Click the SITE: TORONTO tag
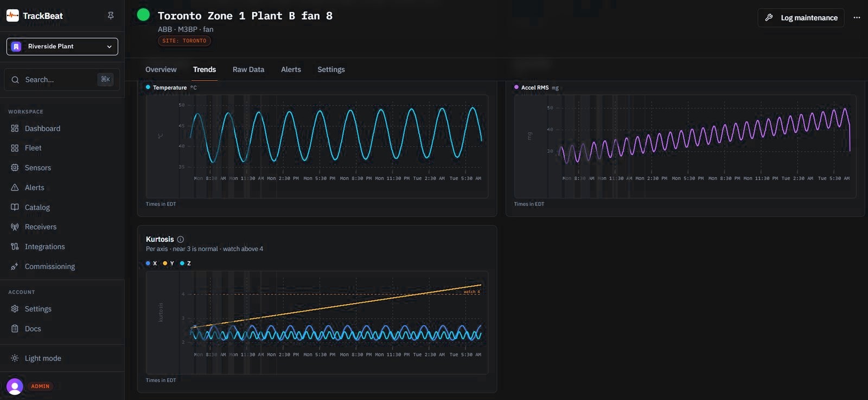The image size is (868, 400). pos(184,41)
